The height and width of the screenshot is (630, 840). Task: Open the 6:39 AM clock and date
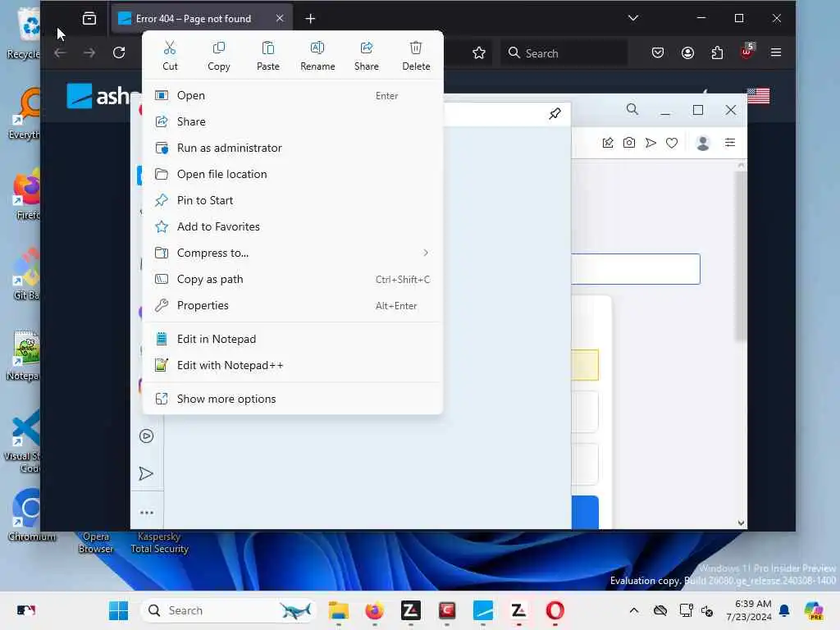(749, 610)
